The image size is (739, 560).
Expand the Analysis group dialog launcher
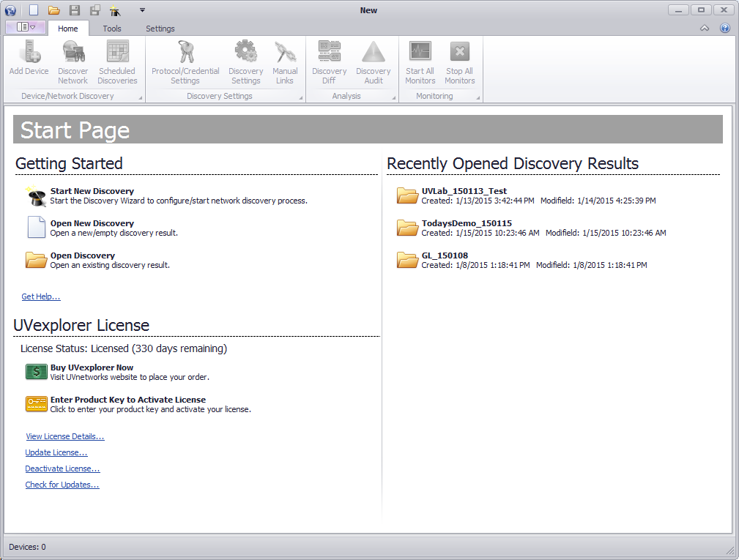[394, 98]
